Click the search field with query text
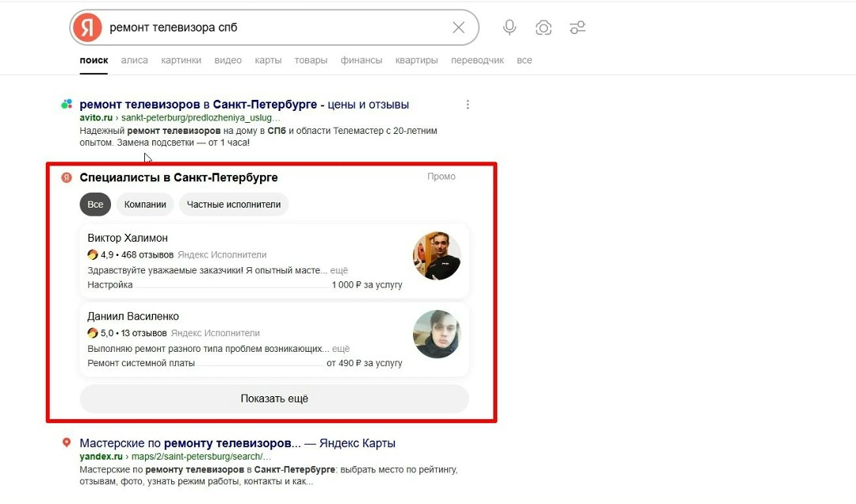The image size is (856, 504). (276, 27)
